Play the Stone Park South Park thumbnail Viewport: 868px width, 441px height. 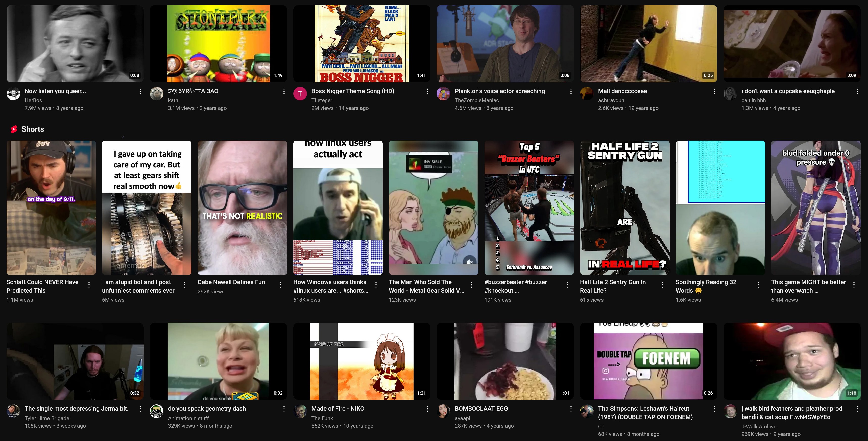(x=218, y=43)
